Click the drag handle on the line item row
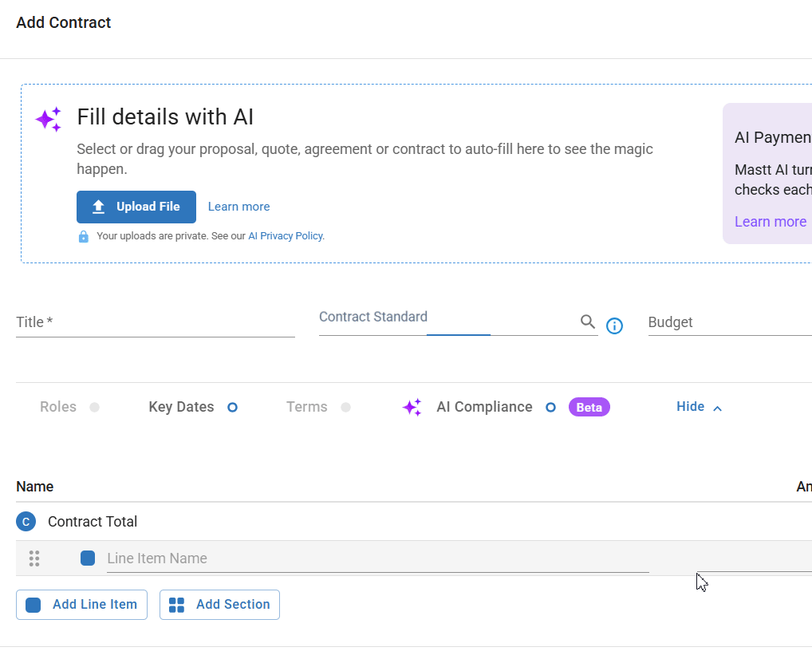This screenshot has height=659, width=812. 34,558
